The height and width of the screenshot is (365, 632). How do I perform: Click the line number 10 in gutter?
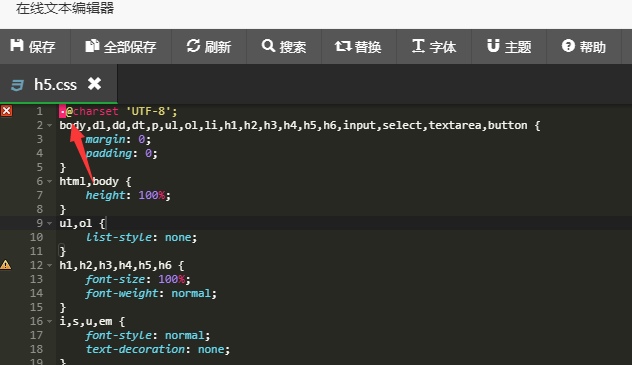coord(36,237)
